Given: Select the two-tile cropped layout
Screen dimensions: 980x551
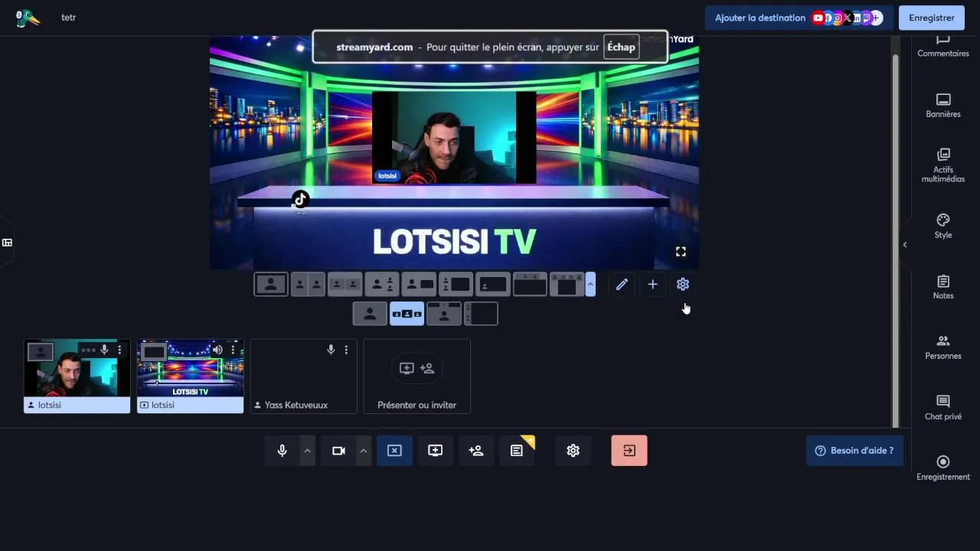Looking at the screenshot, I should [345, 284].
